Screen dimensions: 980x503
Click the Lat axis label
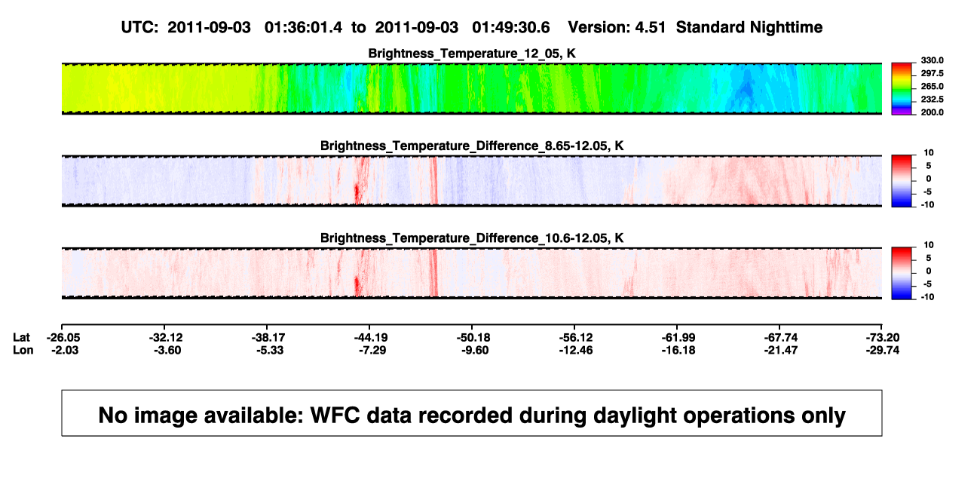[22, 337]
